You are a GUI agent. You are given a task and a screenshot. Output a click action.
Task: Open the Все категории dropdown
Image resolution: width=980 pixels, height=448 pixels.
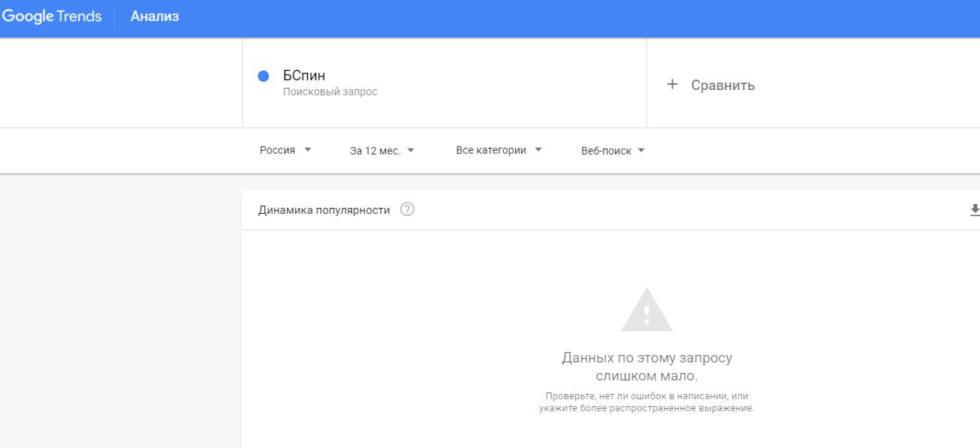490,150
